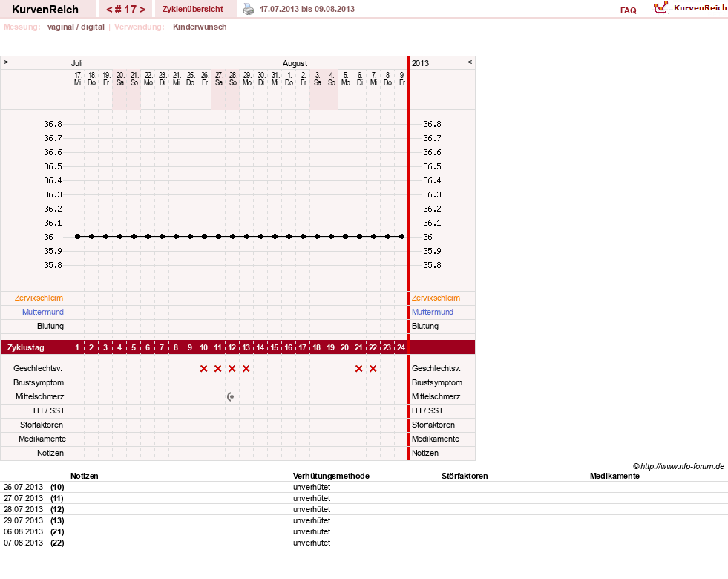Click the notes row dated 06.08.2013

[364, 531]
